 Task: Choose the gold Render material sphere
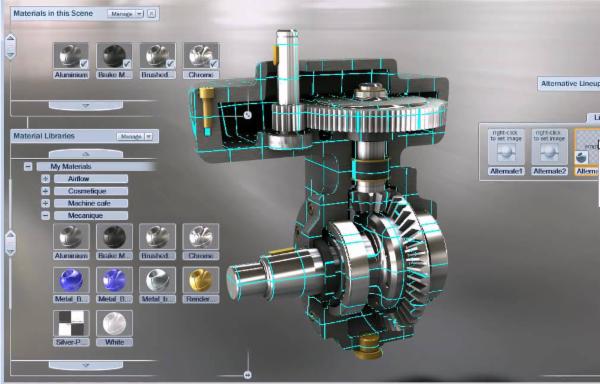[201, 280]
